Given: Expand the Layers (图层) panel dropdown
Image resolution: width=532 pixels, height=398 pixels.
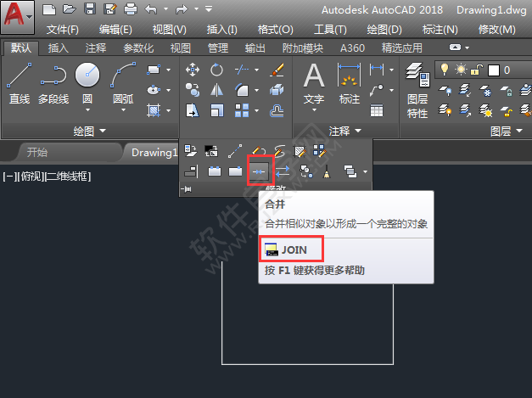Looking at the screenshot, I should coord(507,131).
